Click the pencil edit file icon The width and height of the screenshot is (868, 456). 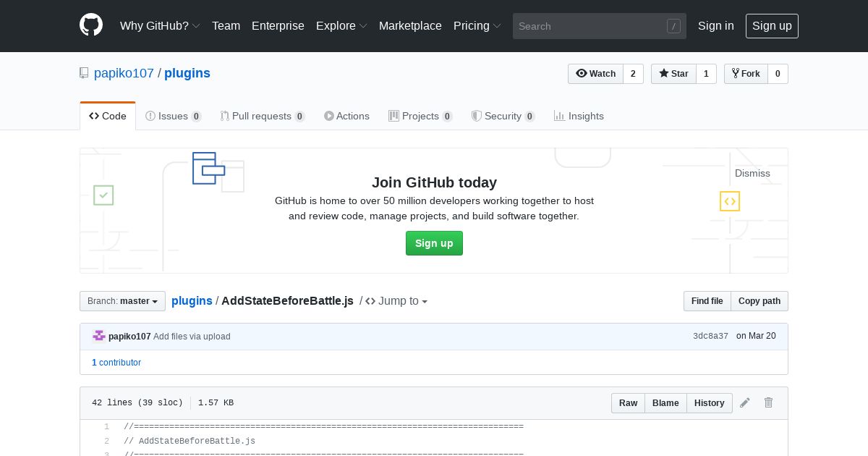point(745,402)
